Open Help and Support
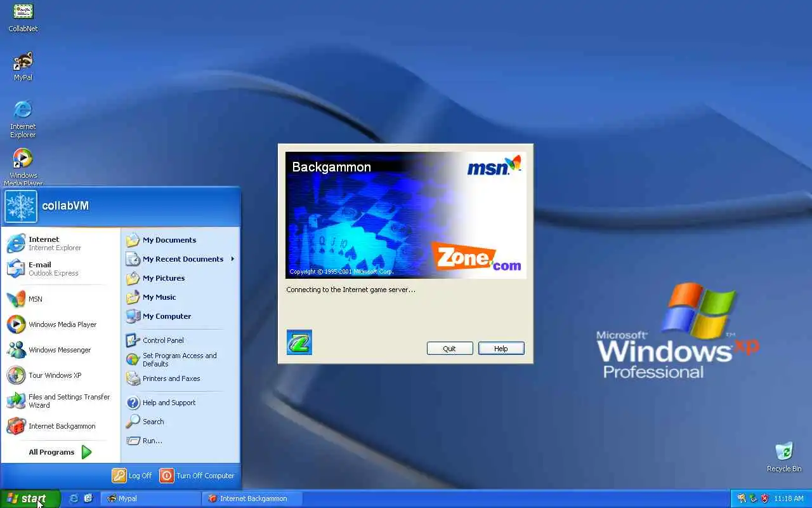812x508 pixels. point(180,403)
